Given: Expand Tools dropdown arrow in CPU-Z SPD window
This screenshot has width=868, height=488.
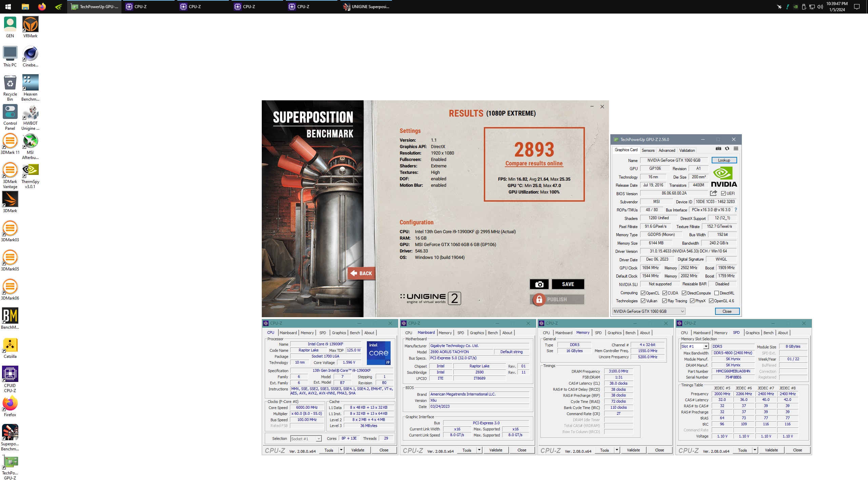Looking at the screenshot, I should [755, 450].
